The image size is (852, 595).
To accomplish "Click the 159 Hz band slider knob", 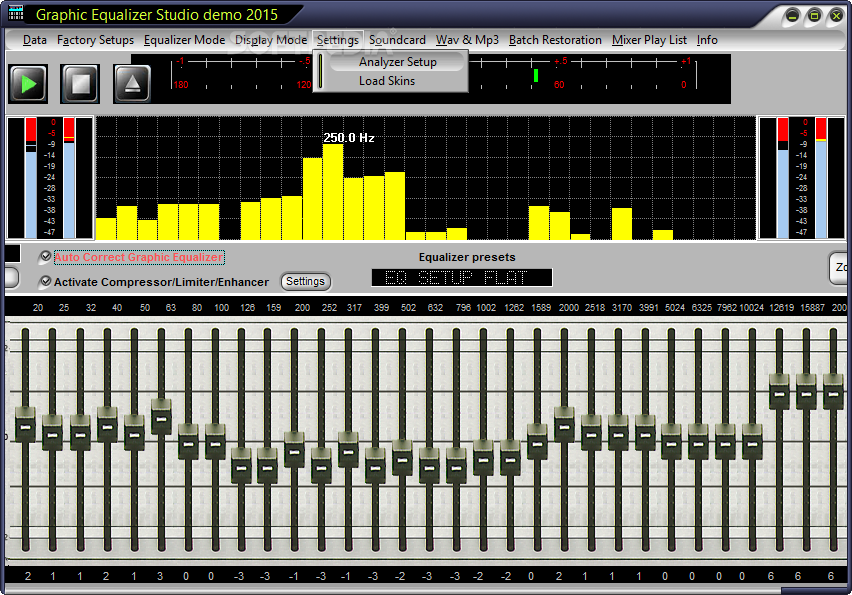I will click(x=267, y=466).
